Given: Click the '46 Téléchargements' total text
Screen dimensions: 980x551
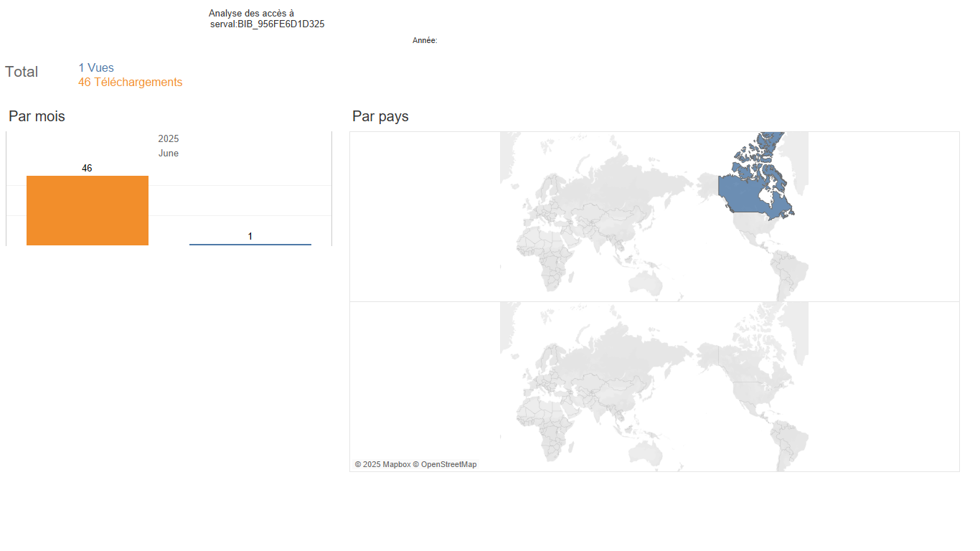Looking at the screenshot, I should [x=131, y=83].
